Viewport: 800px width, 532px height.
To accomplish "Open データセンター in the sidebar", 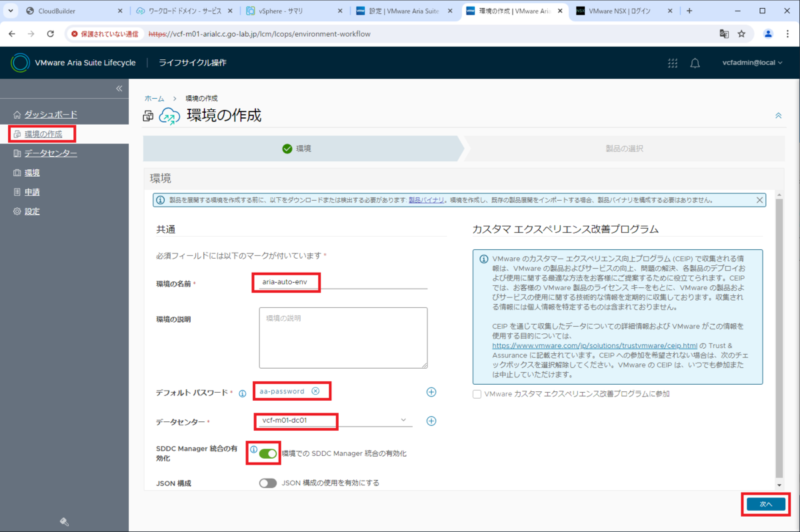I will pos(51,153).
